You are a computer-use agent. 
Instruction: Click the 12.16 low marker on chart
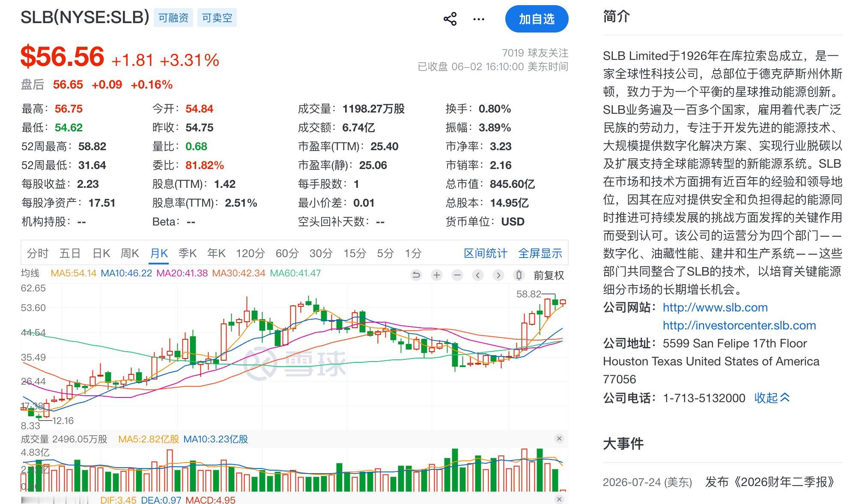tap(63, 421)
